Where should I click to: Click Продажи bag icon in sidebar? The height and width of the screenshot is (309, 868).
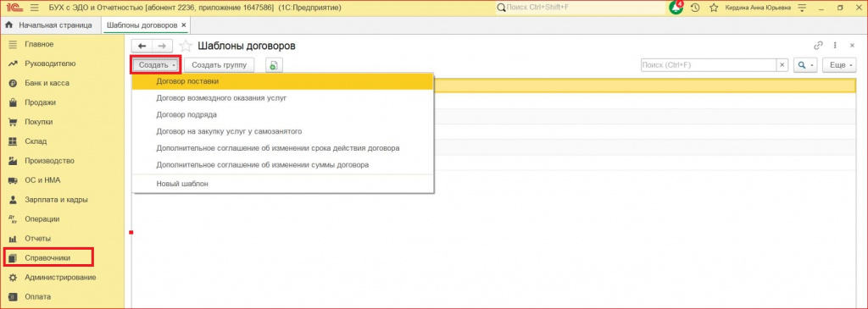point(13,102)
